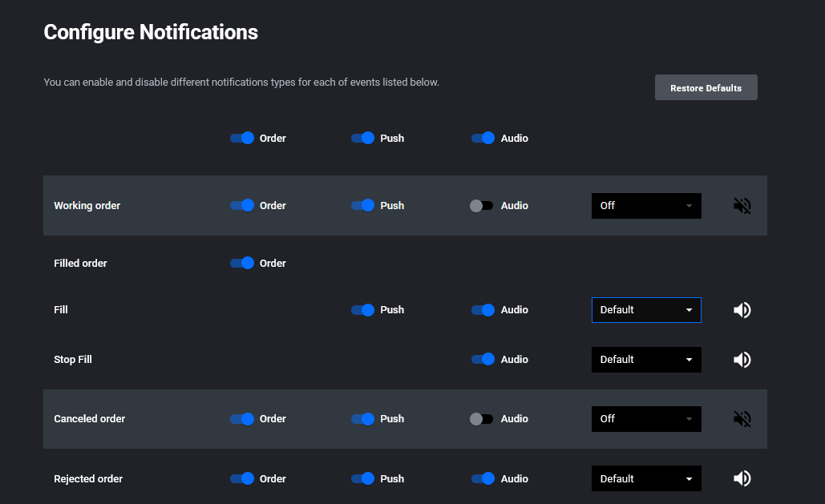Play the Stop Fill row speaker icon
Screen dimensions: 825x504
pos(742,360)
